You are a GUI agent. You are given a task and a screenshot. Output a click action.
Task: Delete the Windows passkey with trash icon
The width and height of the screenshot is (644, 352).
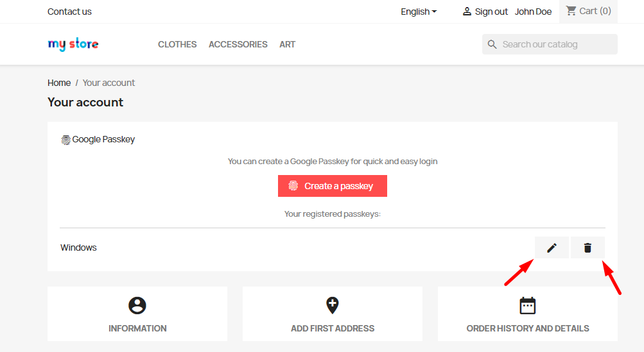(x=587, y=247)
